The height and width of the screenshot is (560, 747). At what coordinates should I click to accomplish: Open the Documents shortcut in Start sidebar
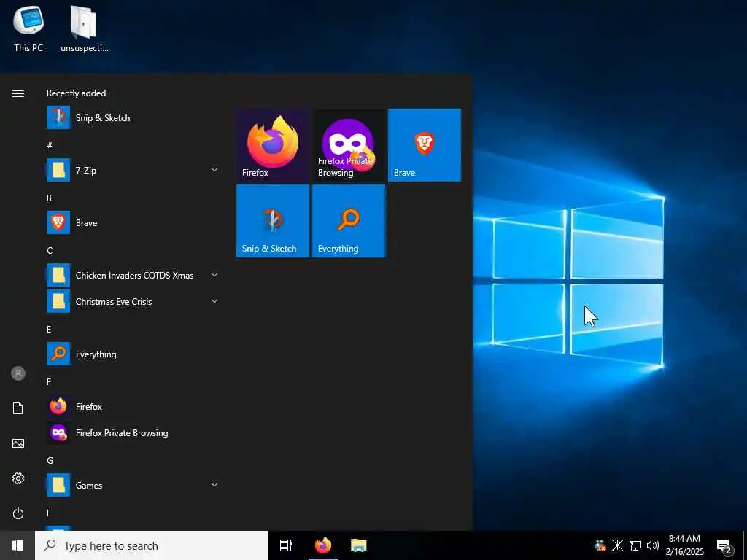click(x=18, y=408)
